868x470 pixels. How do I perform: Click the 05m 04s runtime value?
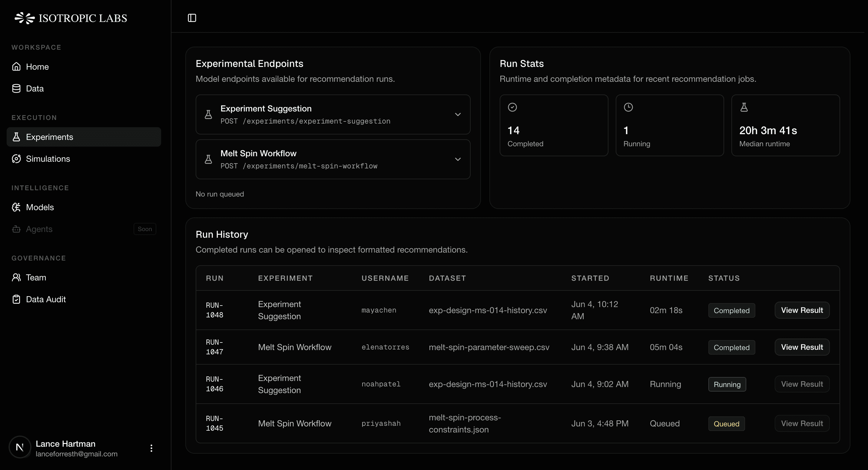tap(666, 347)
